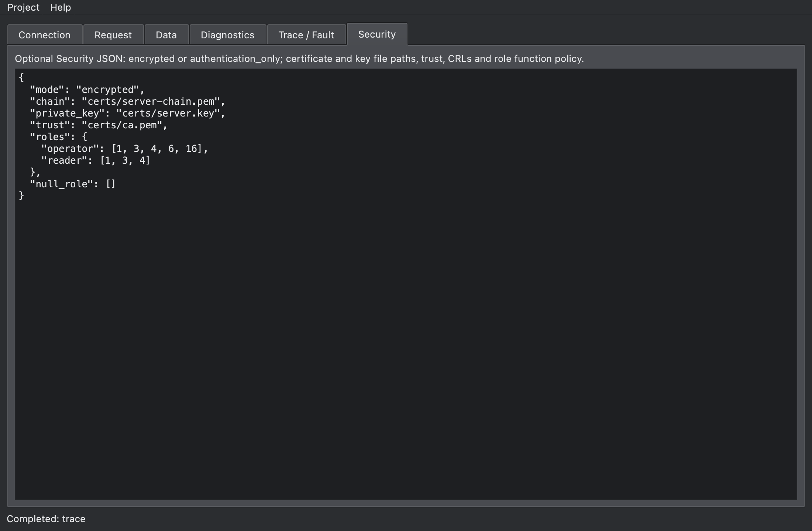The height and width of the screenshot is (531, 812).
Task: Switch to the Data tab
Action: pyautogui.click(x=166, y=35)
